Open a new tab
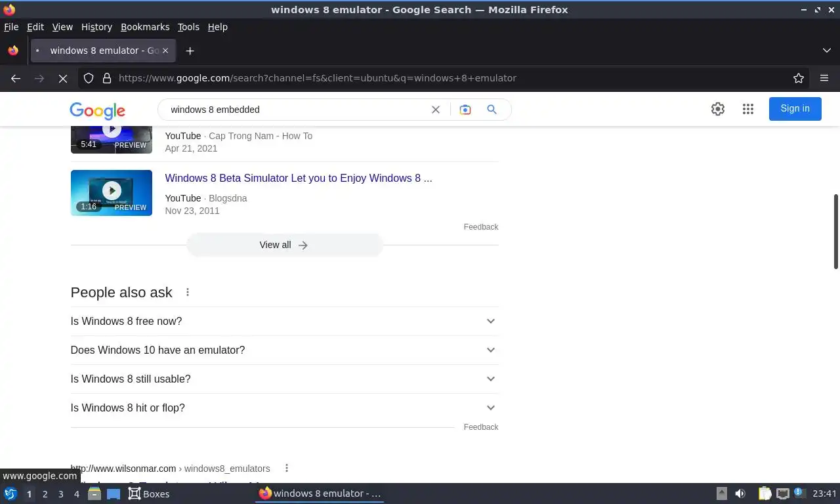 190,51
